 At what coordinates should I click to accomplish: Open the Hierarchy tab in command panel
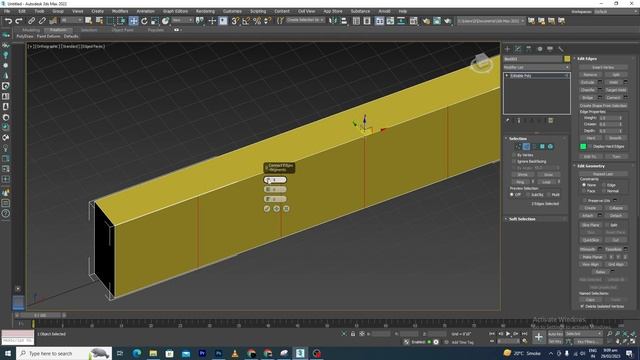click(x=529, y=49)
